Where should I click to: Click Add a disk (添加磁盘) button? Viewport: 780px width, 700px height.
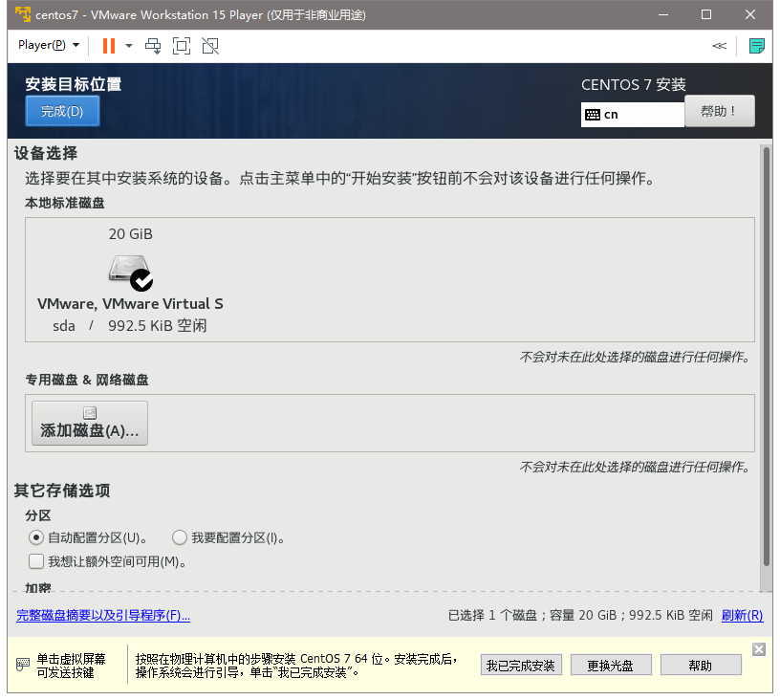90,423
